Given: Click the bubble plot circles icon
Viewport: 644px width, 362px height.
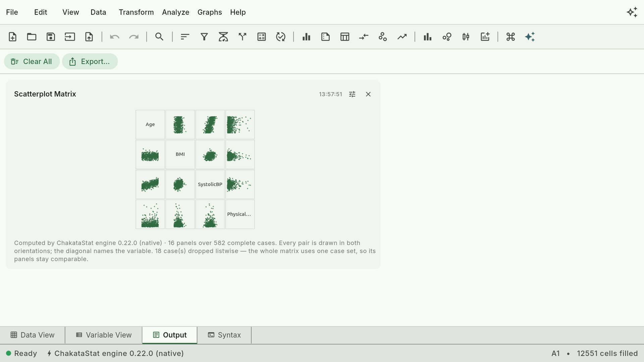Looking at the screenshot, I should 447,37.
